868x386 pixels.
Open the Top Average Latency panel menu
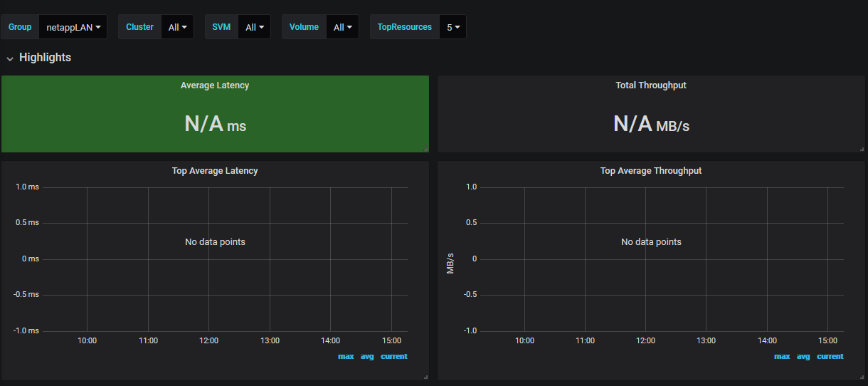(215, 171)
